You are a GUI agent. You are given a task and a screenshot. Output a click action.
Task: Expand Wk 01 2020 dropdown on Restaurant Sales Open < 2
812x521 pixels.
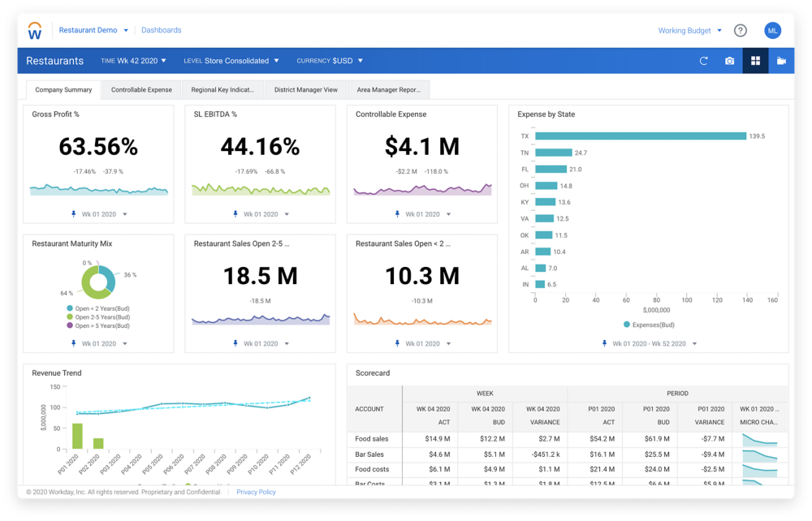pos(428,343)
